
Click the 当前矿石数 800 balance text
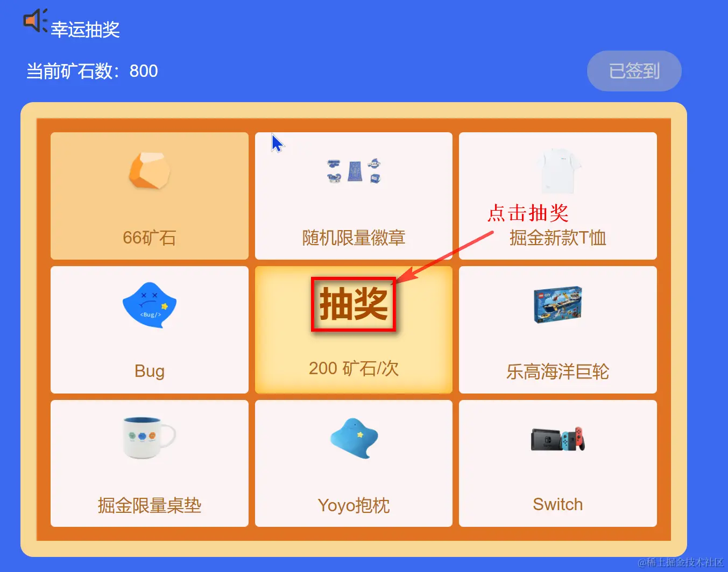coord(92,71)
